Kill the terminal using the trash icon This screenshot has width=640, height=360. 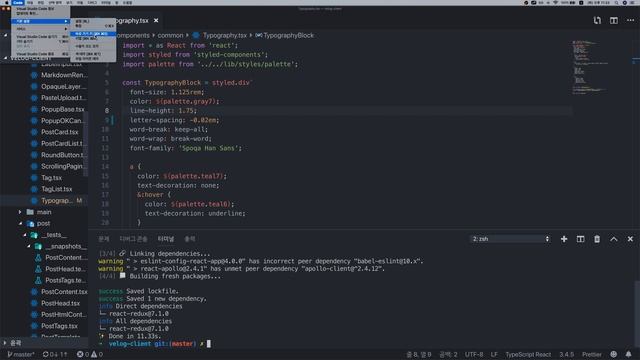(x=597, y=239)
